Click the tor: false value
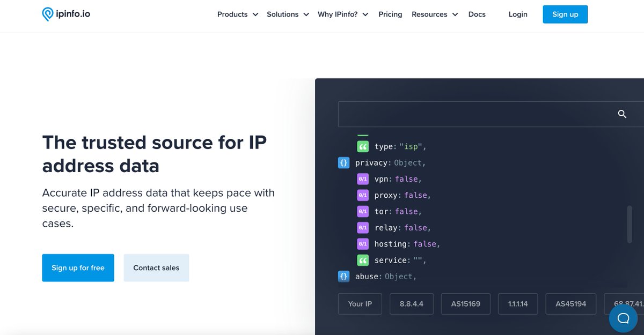Image resolution: width=644 pixels, height=335 pixels. [406, 211]
